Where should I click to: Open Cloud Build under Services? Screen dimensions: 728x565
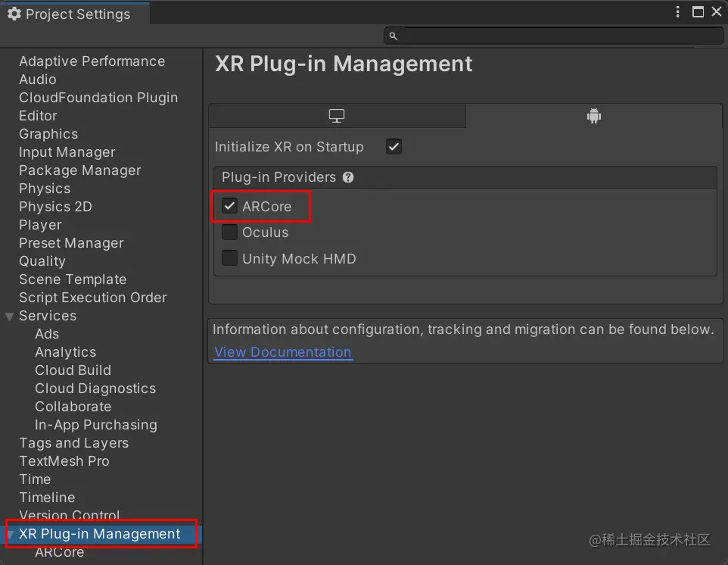pos(73,370)
